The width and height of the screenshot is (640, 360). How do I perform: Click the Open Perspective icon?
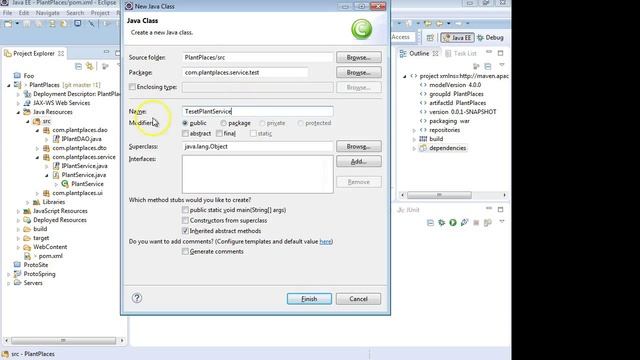tap(430, 38)
